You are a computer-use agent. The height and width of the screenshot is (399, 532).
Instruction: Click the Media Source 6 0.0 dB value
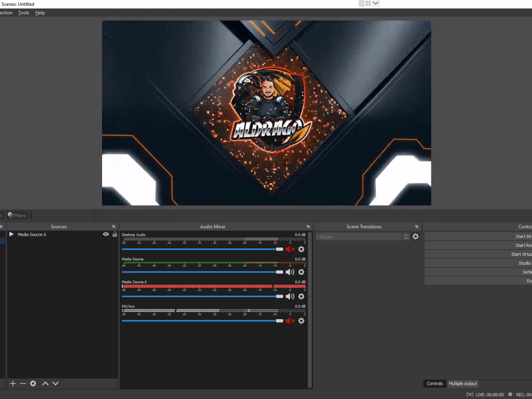pos(300,282)
